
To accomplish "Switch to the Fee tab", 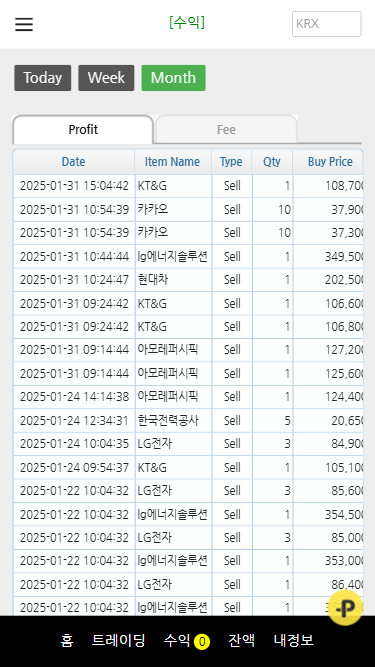I will (x=226, y=129).
